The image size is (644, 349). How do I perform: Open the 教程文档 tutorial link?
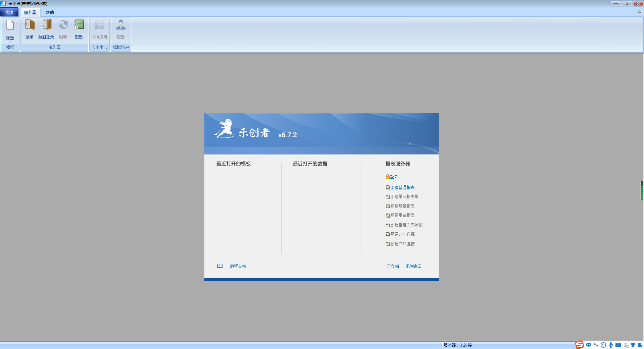point(238,266)
